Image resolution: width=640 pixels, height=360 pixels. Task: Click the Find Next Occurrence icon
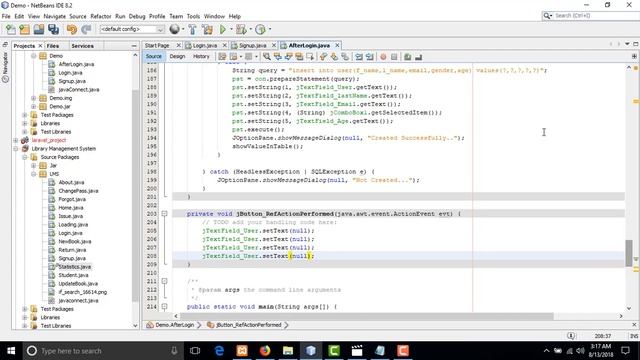click(x=288, y=57)
